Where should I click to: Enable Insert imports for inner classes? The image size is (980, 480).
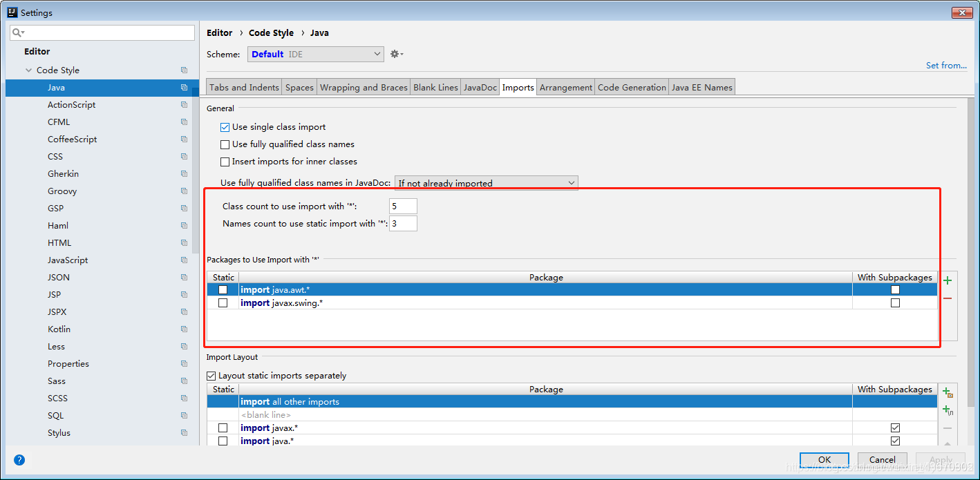click(x=225, y=162)
